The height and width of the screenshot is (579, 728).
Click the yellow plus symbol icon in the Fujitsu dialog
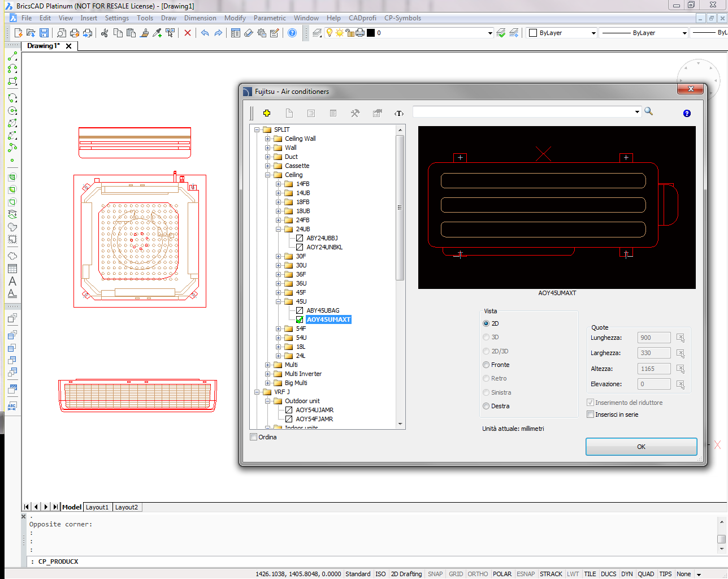tap(267, 113)
